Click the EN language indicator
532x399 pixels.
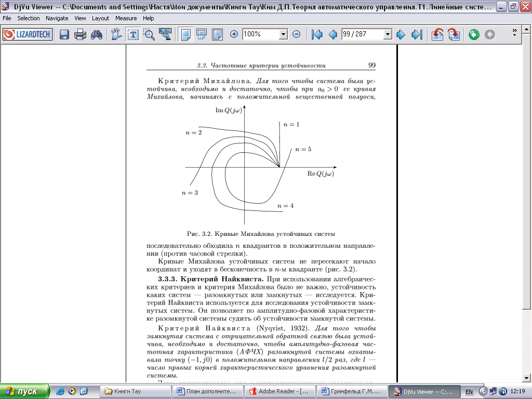[469, 392]
